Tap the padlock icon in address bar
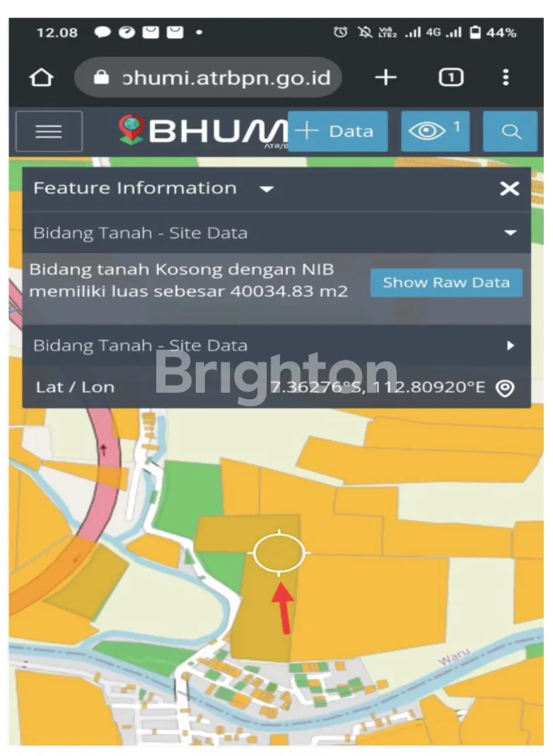Image resolution: width=553 pixels, height=756 pixels. [x=101, y=77]
